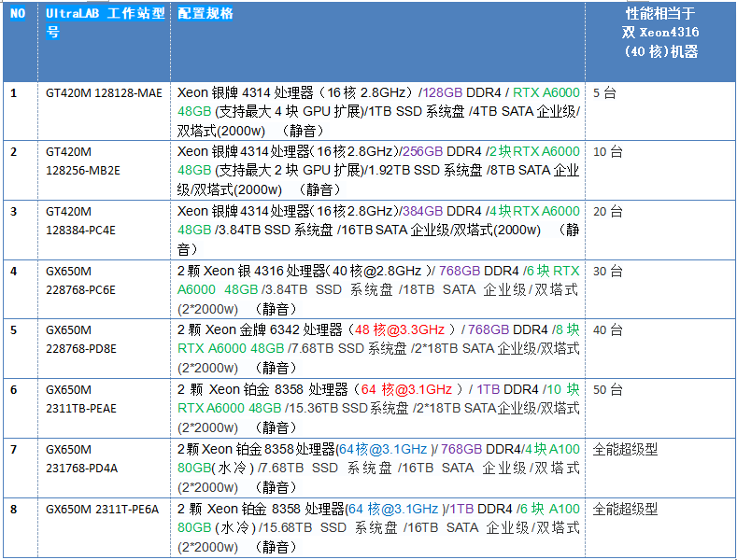Click '(支持最大 2 块 GPU 扩展)' text
The width and height of the screenshot is (737, 560).
click(x=290, y=170)
